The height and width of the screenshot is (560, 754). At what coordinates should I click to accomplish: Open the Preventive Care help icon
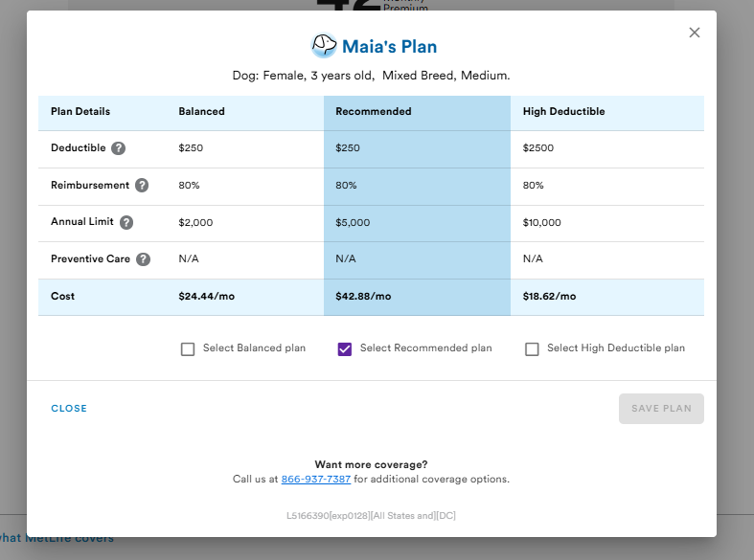143,259
